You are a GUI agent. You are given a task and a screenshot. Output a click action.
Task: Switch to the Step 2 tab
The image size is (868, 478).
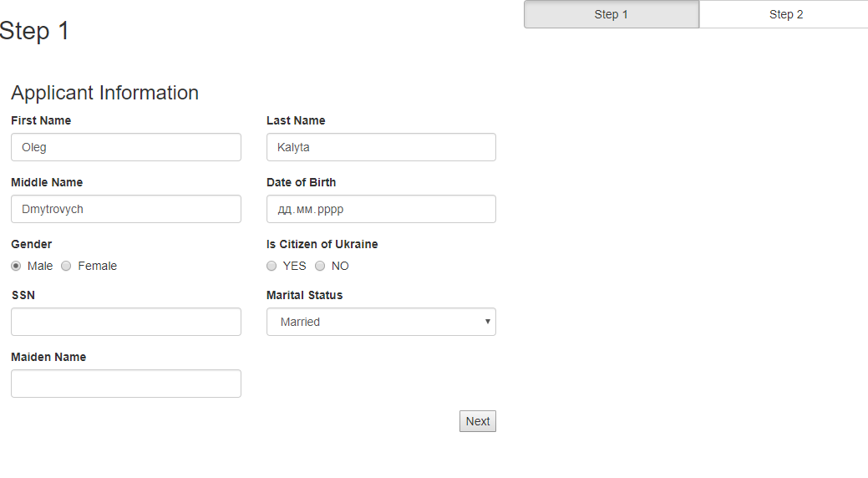785,14
